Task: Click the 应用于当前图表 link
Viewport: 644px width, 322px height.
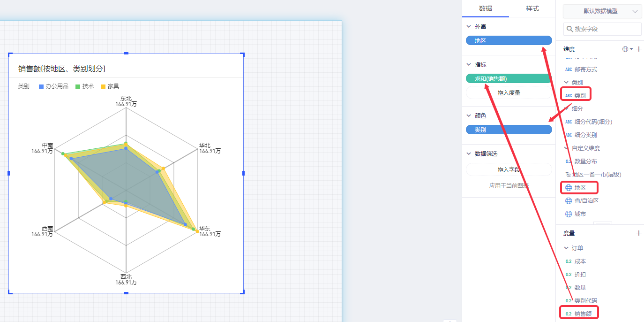Action: [509, 186]
